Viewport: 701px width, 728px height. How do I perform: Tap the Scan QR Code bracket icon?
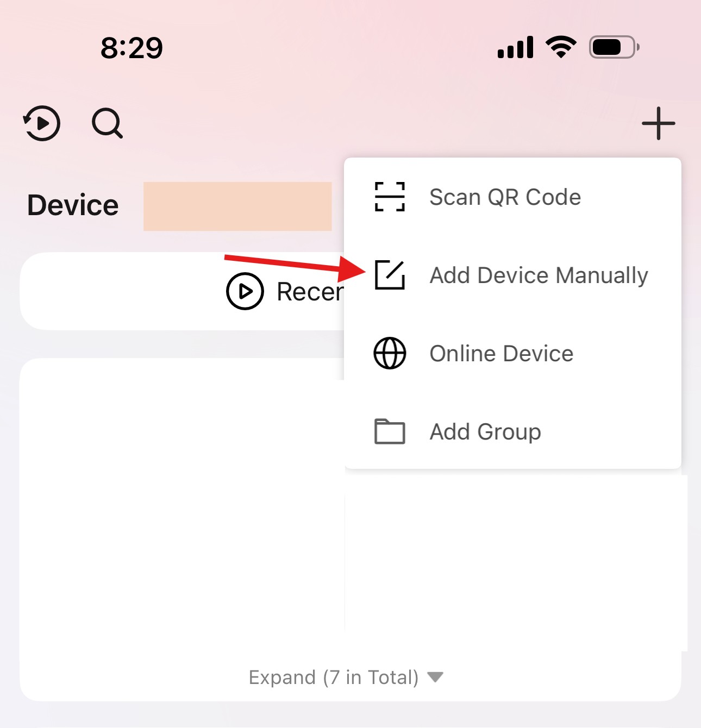[x=390, y=197]
